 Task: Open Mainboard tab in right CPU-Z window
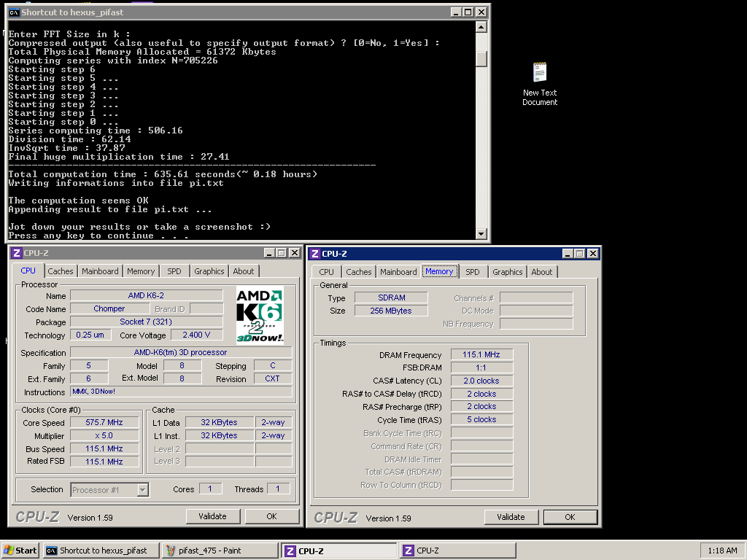398,272
